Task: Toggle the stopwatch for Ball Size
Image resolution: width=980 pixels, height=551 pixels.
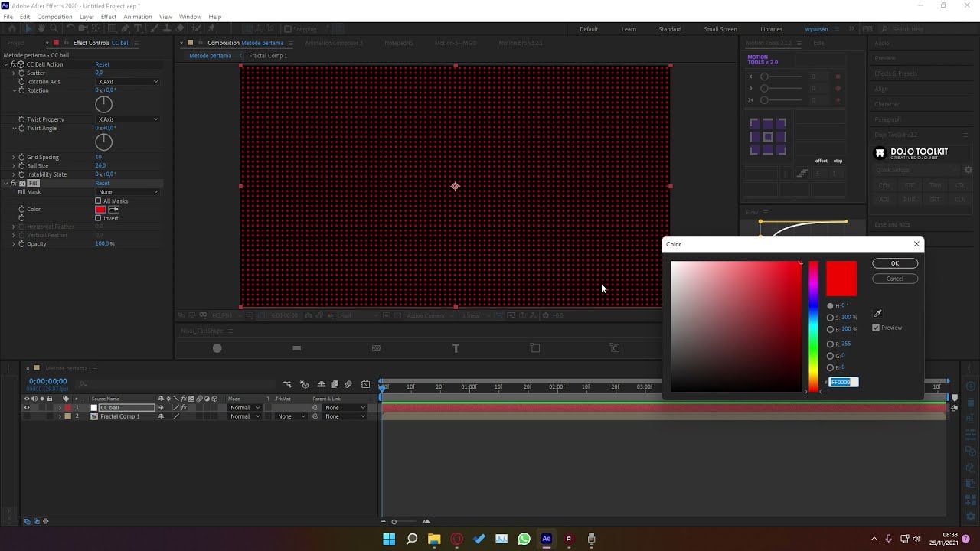Action: click(21, 165)
